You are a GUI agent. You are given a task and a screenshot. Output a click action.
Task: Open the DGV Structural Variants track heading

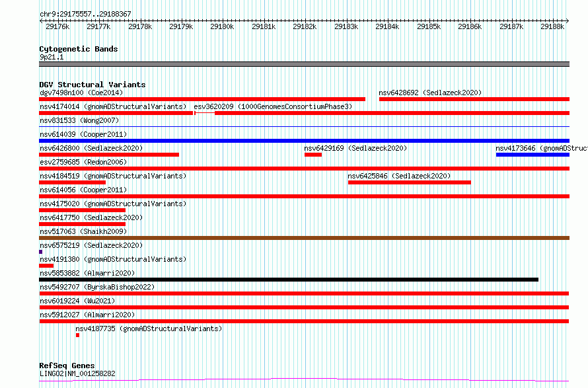click(x=92, y=85)
